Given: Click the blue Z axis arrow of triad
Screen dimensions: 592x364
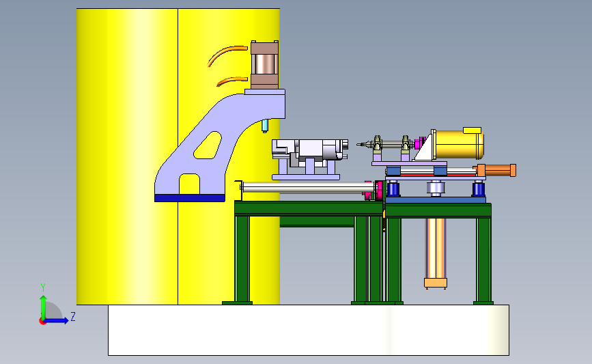Looking at the screenshot, I should click(57, 320).
